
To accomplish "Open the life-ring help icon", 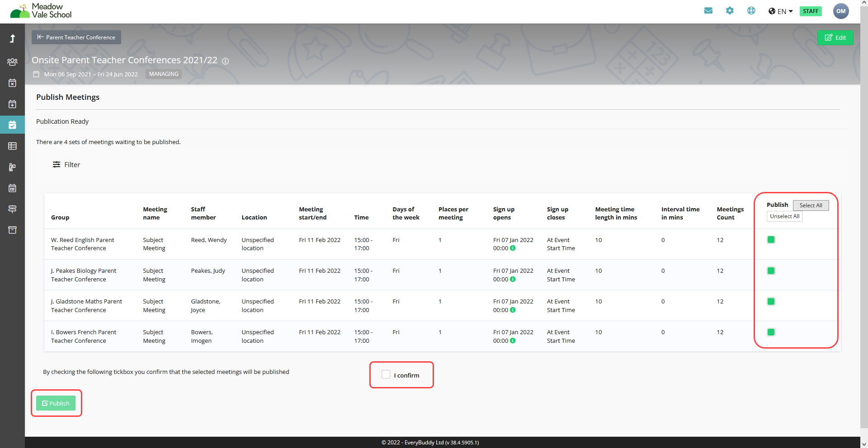I will tap(751, 11).
